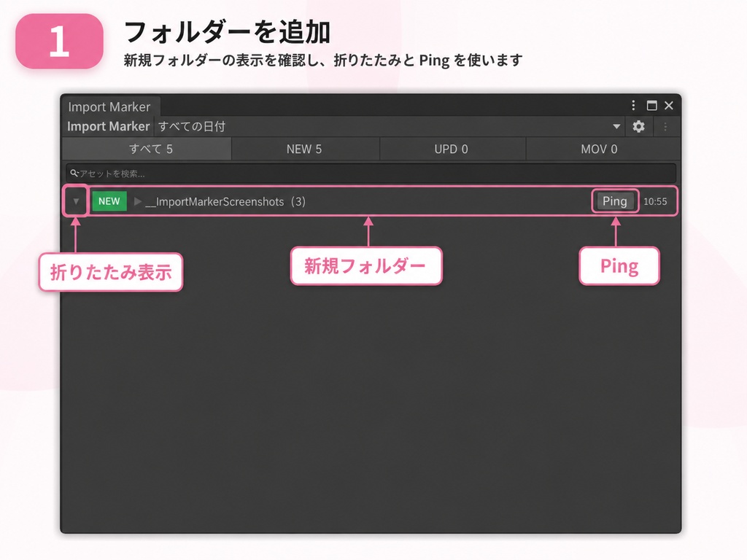Viewport: 747px width, 560px height.
Task: Open the window's three-dot options menu
Action: pyautogui.click(x=633, y=105)
